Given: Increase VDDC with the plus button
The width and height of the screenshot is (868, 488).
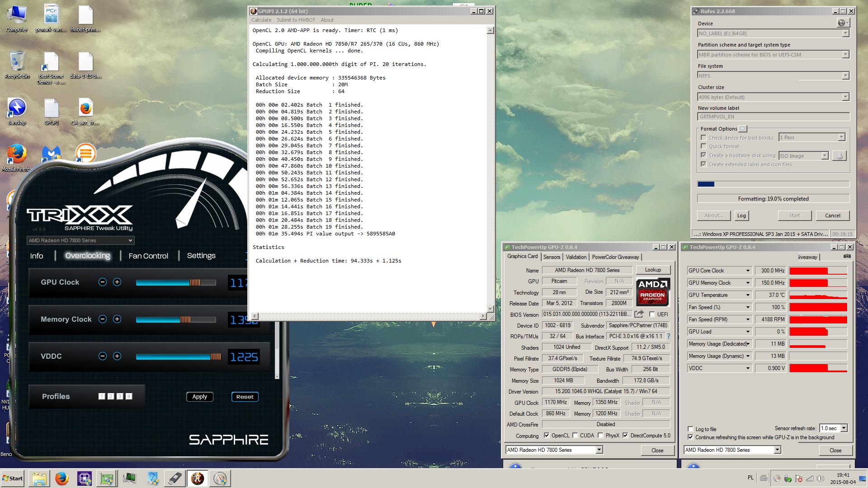Looking at the screenshot, I should (117, 356).
